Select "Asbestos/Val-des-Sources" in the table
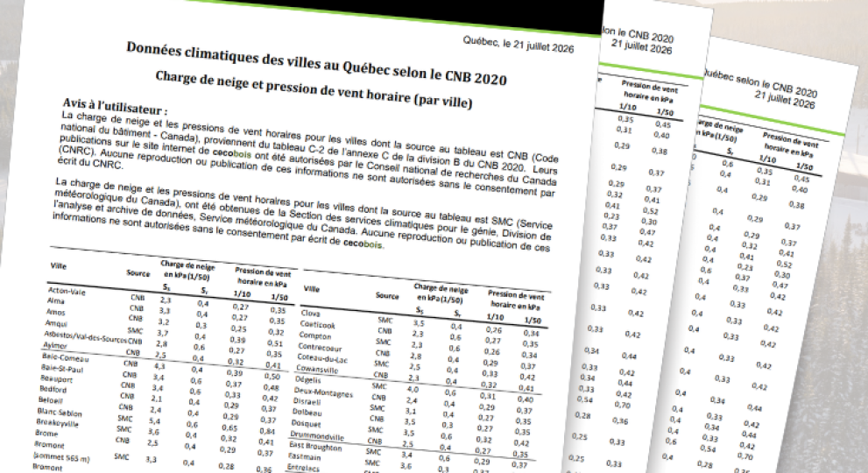Screen dimensions: 868x473 [x=85, y=337]
